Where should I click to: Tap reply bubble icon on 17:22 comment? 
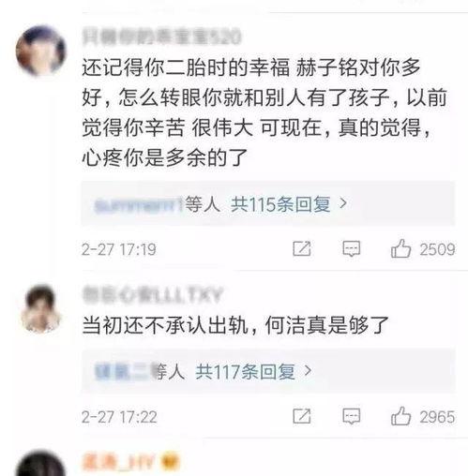tap(352, 417)
